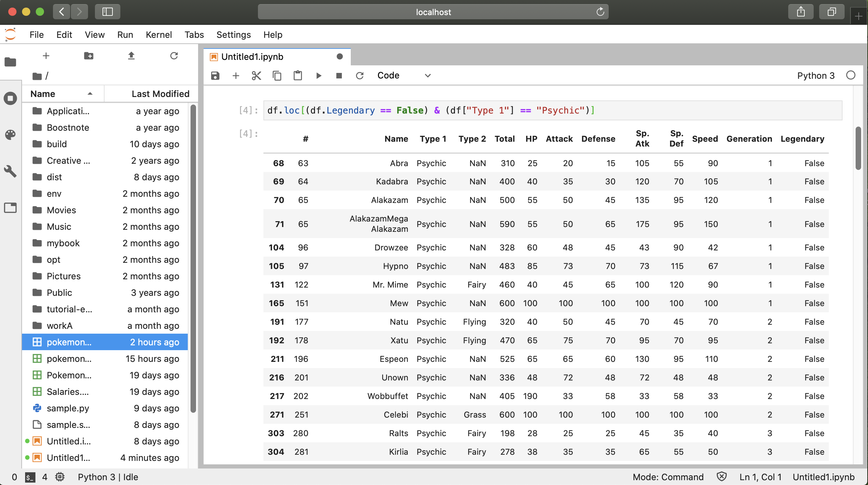Screen dimensions: 868x485
Task: Click the Python 3 kernel name button
Action: coord(816,76)
